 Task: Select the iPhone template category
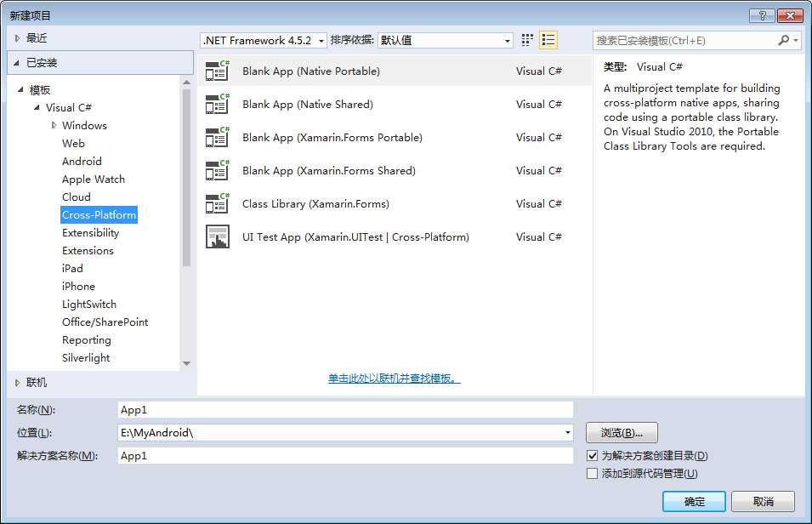coord(78,287)
